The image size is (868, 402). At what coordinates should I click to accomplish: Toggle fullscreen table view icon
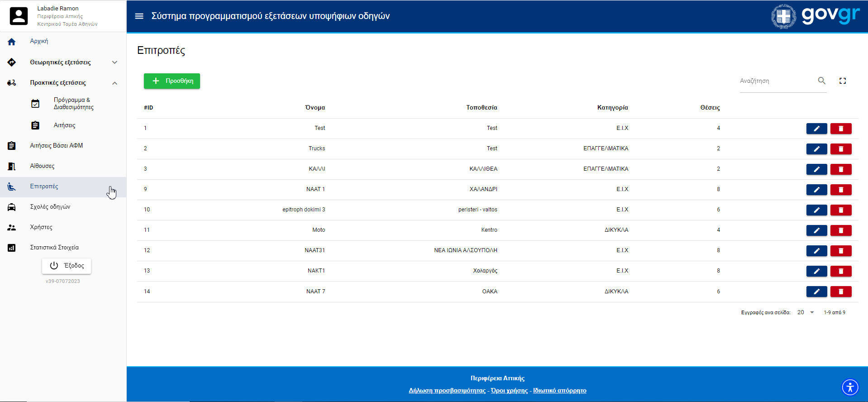point(842,81)
